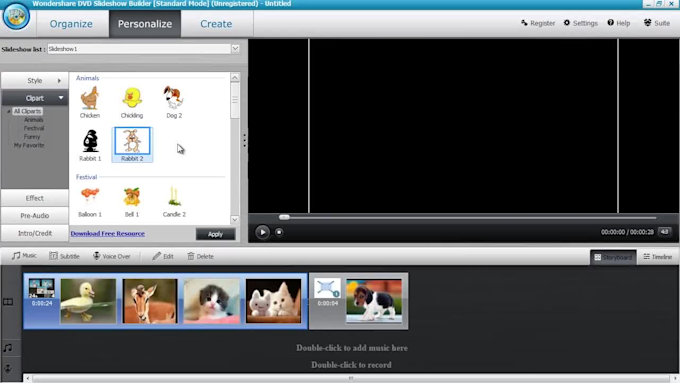Select the two white kittens slide
Viewport: 680px width, 383px height.
tap(273, 301)
